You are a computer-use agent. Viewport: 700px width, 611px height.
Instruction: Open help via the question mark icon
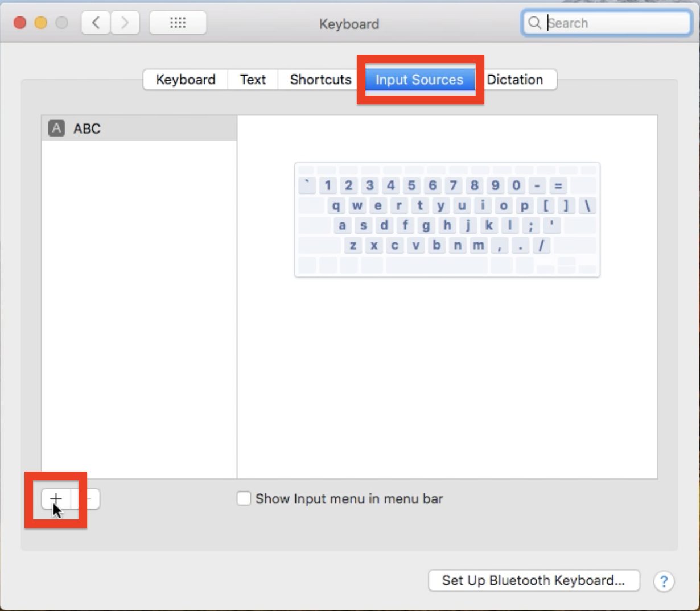[664, 581]
